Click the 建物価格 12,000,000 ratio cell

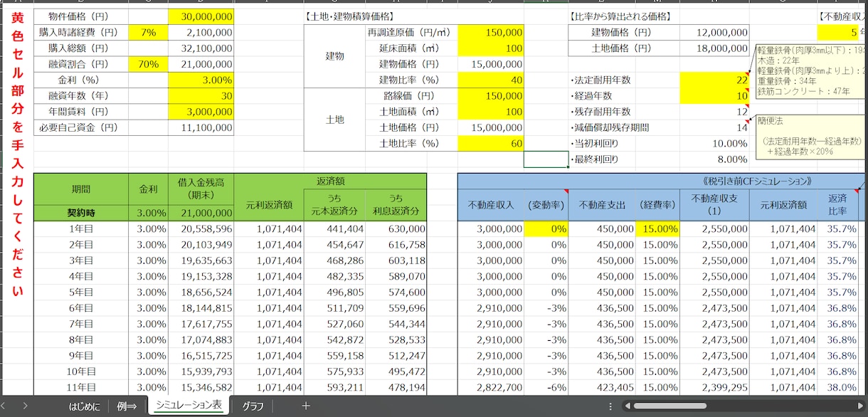[x=714, y=32]
